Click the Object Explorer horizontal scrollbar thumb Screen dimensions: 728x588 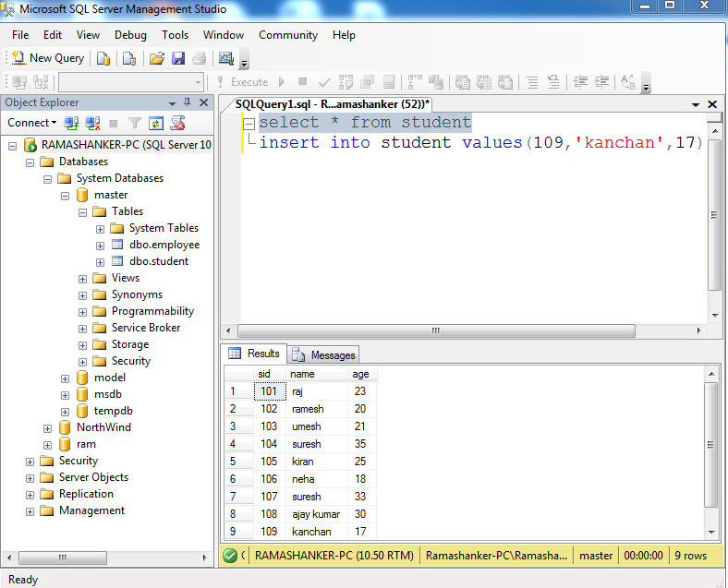click(63, 558)
